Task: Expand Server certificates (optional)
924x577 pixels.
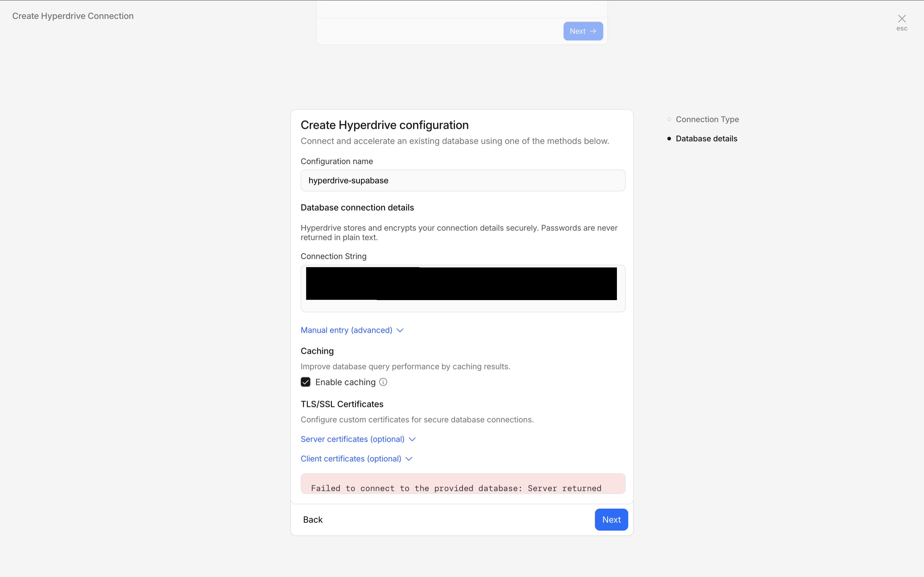Action: click(352, 439)
